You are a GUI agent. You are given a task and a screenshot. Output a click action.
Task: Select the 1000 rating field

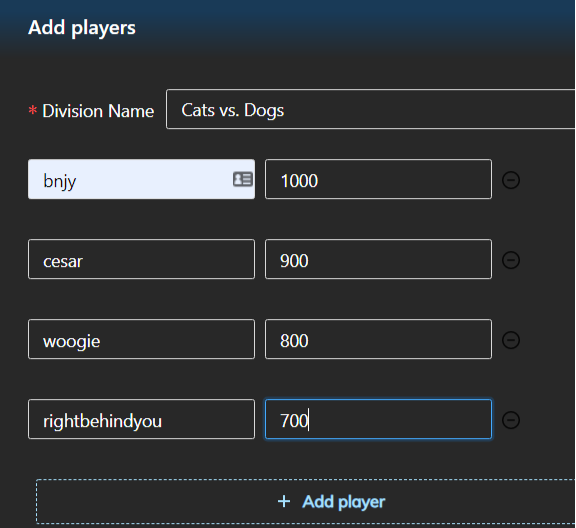click(x=378, y=179)
